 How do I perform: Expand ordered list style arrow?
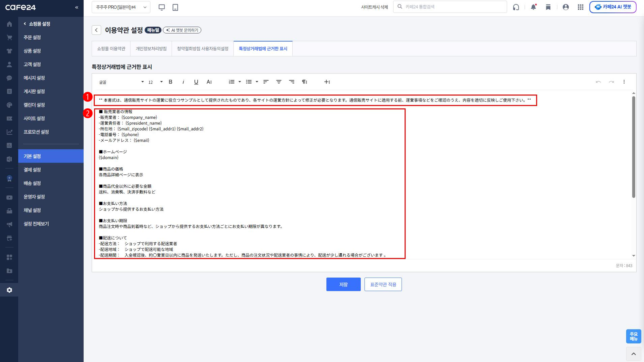pyautogui.click(x=240, y=82)
